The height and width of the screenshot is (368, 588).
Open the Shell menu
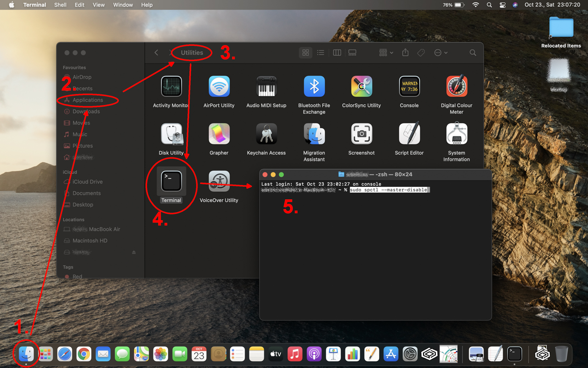pos(60,5)
